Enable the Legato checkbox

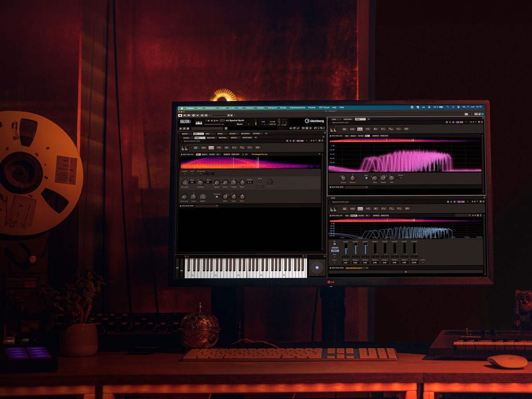[x=184, y=174]
